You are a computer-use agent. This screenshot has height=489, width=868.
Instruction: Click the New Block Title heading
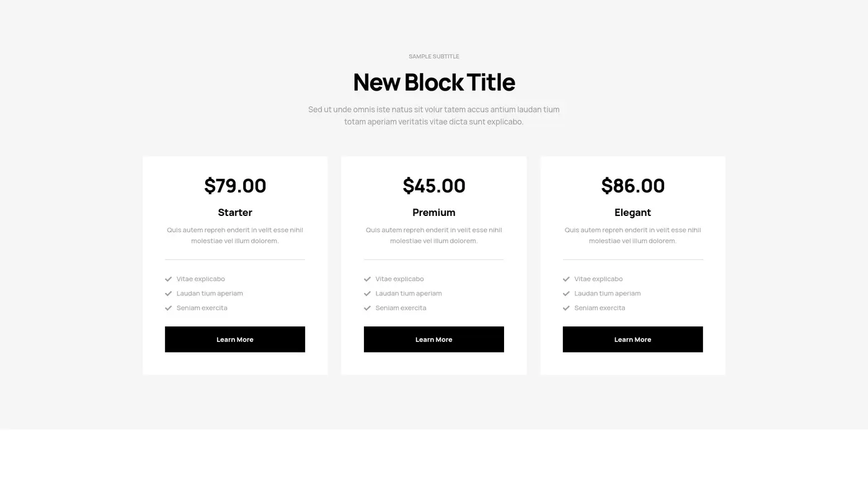coord(434,81)
